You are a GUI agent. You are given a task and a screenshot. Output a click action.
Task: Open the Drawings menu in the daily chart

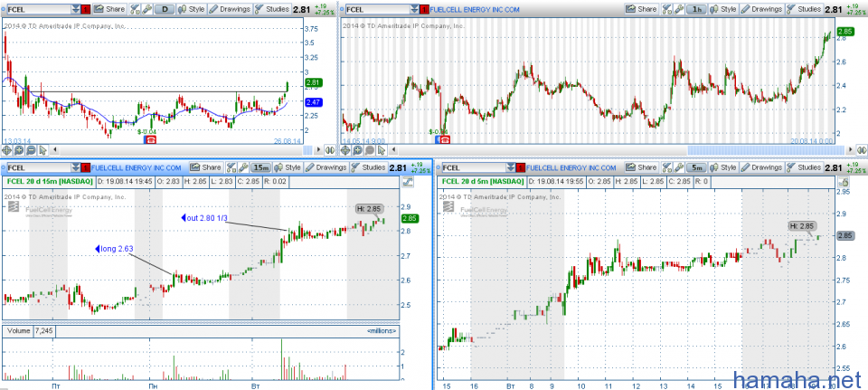[230, 9]
